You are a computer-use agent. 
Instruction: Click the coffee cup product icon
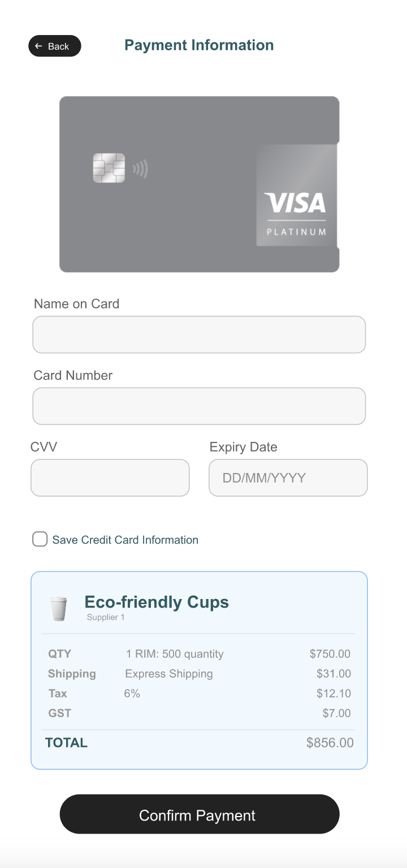point(59,609)
